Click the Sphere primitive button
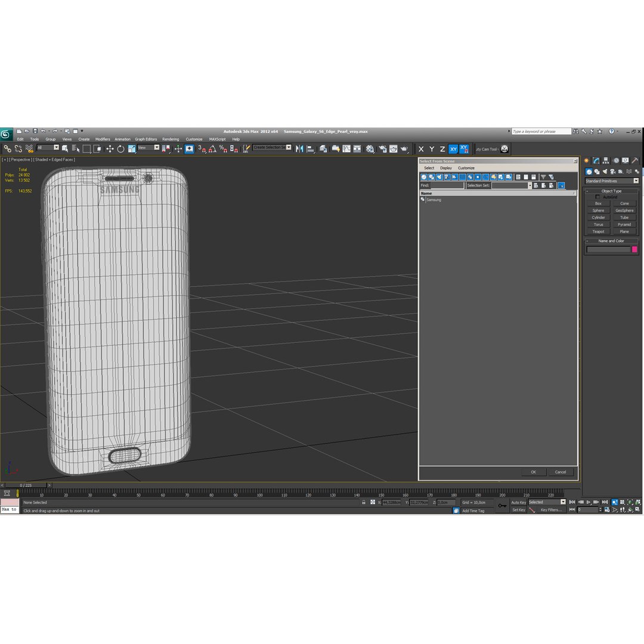 598,210
